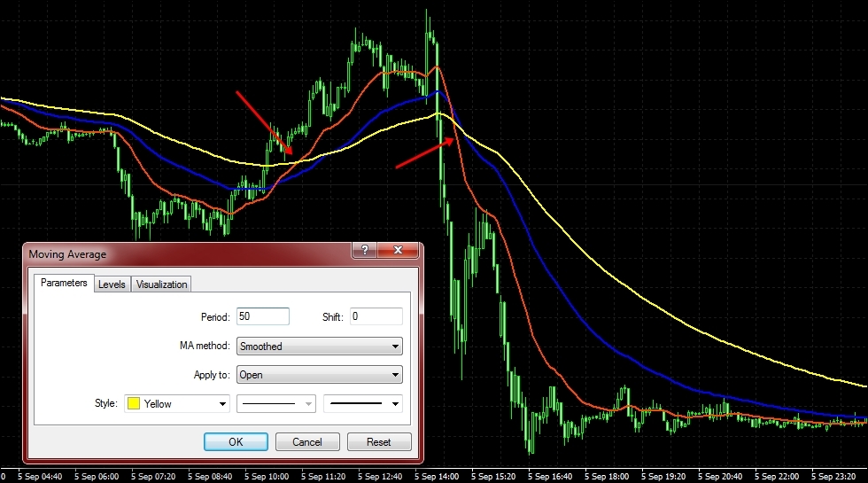
Task: Click the '5 Sep 08:40' time label
Action: coord(210,477)
